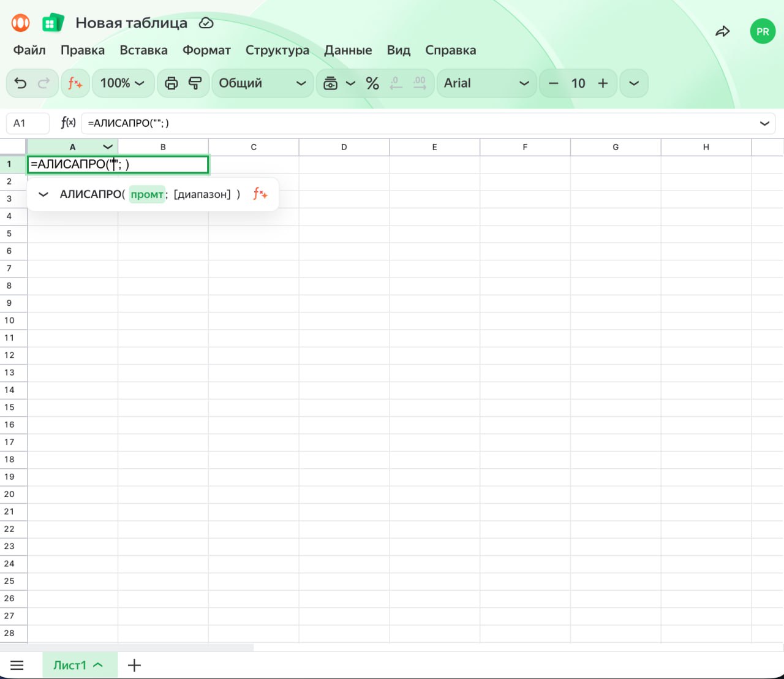Viewport: 784px width, 679px height.
Task: Open the AI formula assistant in toolbar
Action: pos(75,83)
